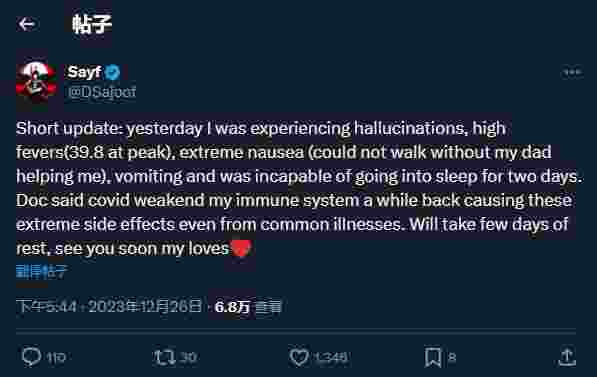Click the display name Sayf

point(84,72)
